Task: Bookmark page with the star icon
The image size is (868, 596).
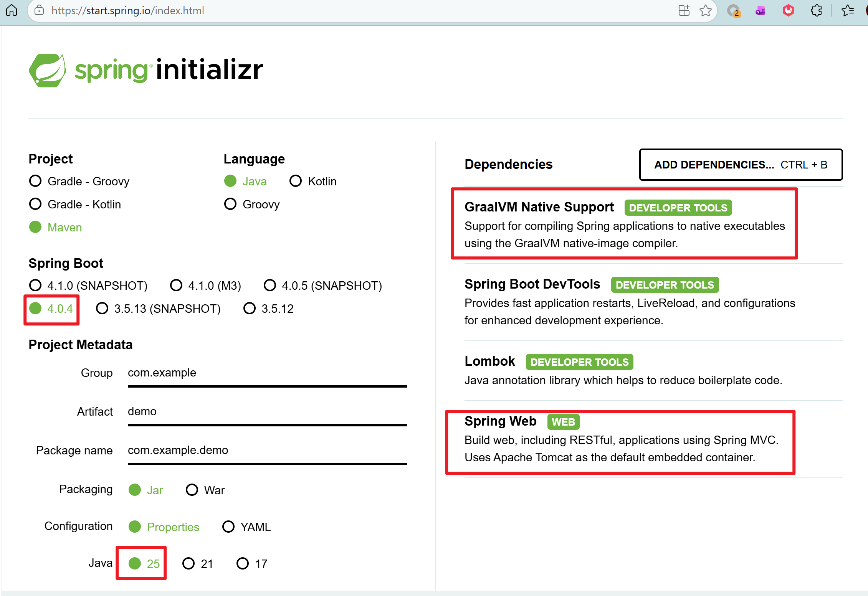Action: (705, 10)
